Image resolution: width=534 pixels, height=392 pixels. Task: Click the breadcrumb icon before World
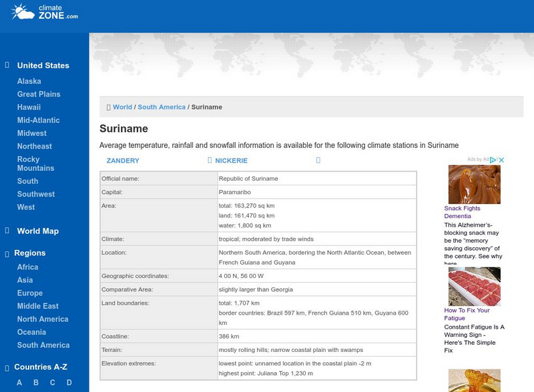[108, 107]
